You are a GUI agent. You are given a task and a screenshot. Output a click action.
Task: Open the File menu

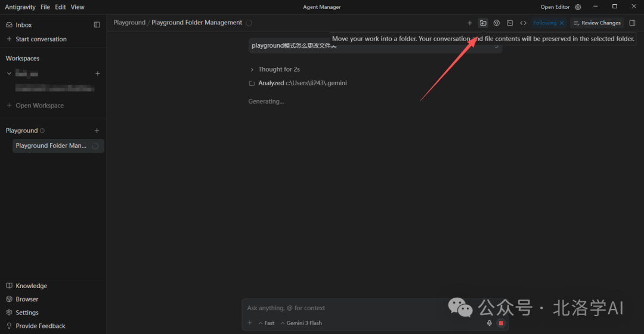tap(45, 7)
